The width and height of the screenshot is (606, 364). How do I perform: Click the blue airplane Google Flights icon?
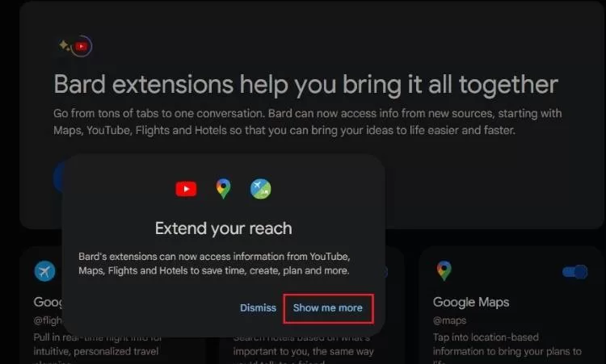click(44, 271)
